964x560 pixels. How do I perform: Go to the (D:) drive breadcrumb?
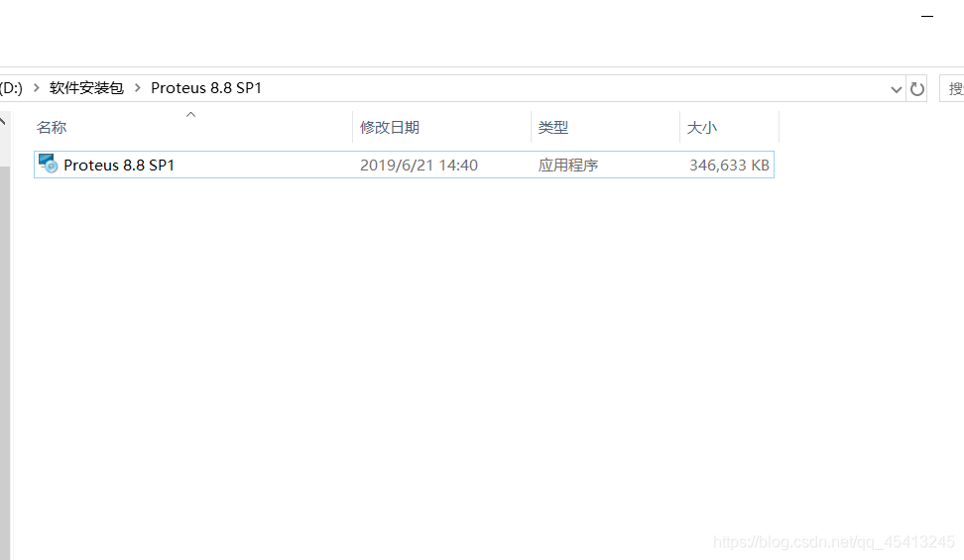(11, 88)
